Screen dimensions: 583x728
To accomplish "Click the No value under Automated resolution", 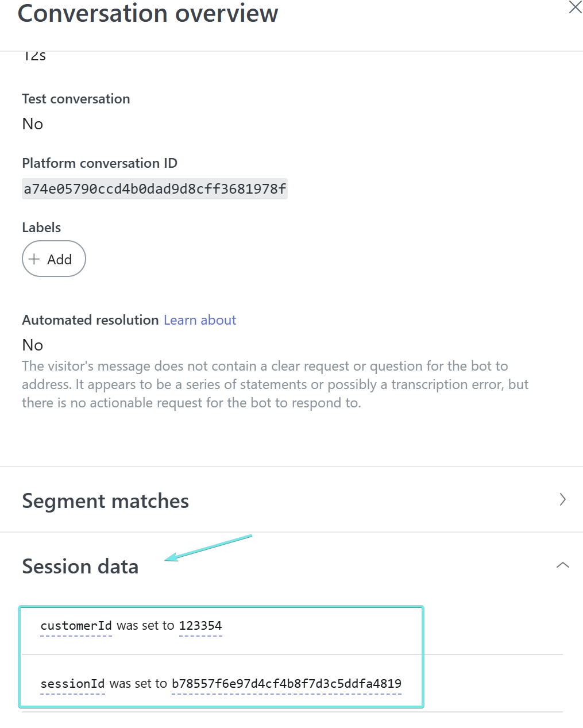I will tap(33, 345).
